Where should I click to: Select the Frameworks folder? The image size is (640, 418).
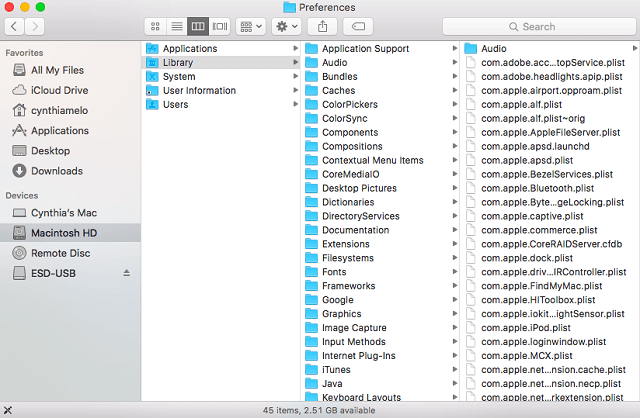[x=348, y=286]
